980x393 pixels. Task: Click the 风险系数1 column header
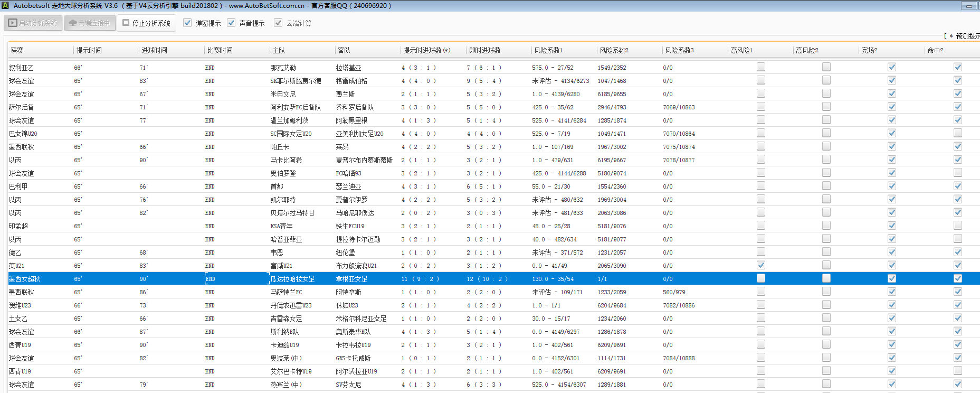[x=548, y=50]
